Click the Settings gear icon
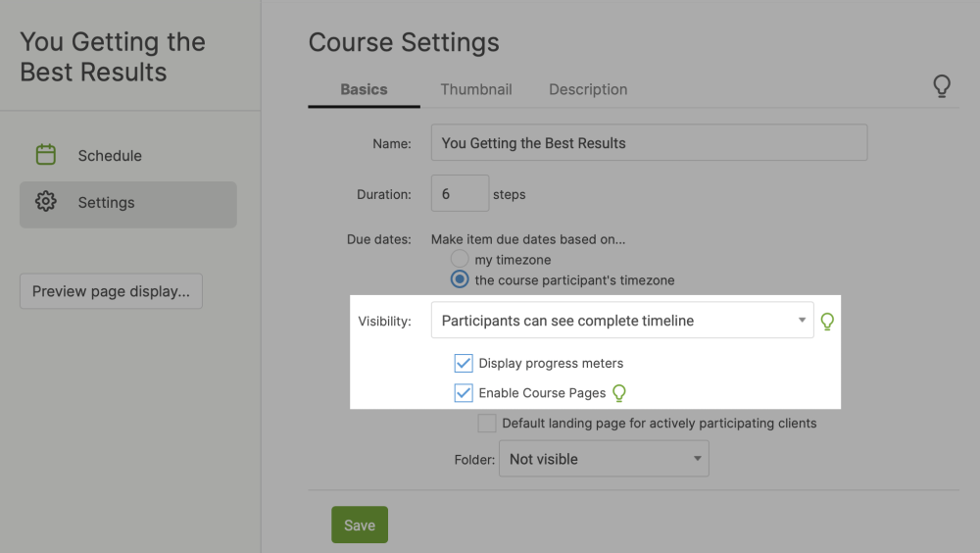Screen dimensions: 980x553 (46, 202)
